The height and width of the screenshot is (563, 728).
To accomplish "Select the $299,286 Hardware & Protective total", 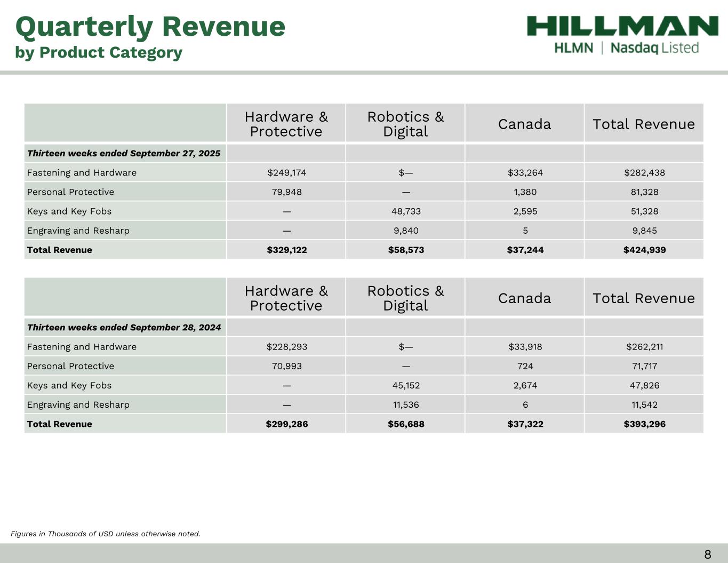I will 286,424.
